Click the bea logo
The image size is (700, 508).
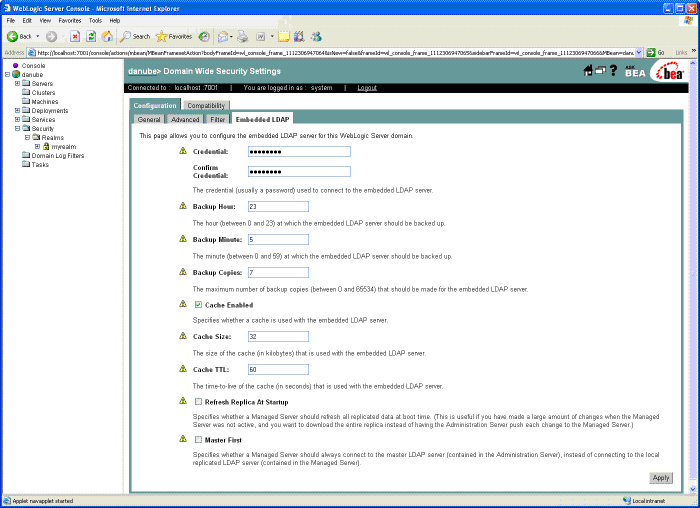point(668,71)
